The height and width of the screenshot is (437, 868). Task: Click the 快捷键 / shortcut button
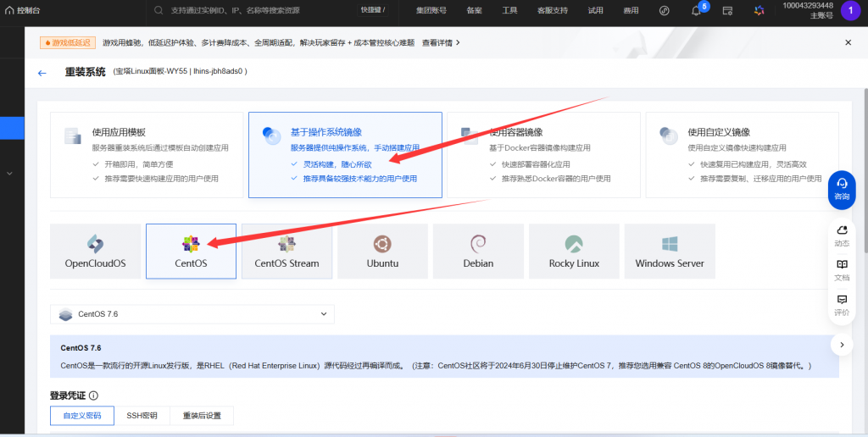pyautogui.click(x=373, y=10)
